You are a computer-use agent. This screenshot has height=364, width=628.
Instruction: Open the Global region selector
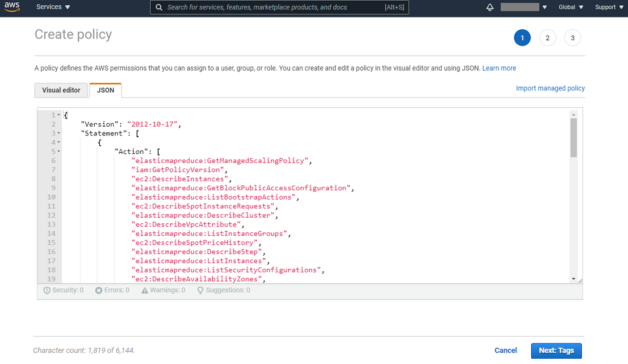pos(570,7)
